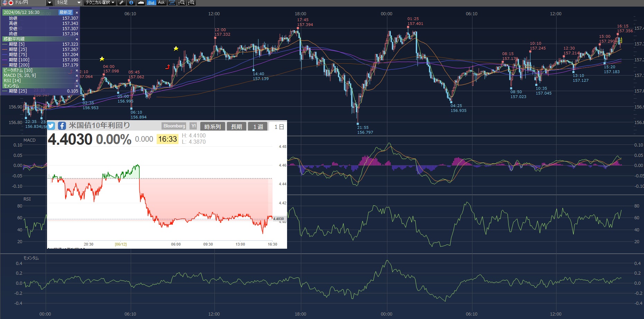
Task: Share bond yield chart on Facebook
Action: (x=62, y=126)
